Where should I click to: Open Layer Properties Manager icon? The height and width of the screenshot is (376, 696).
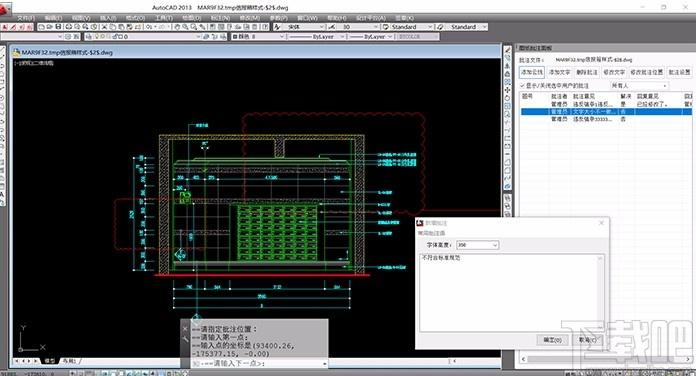[90, 36]
